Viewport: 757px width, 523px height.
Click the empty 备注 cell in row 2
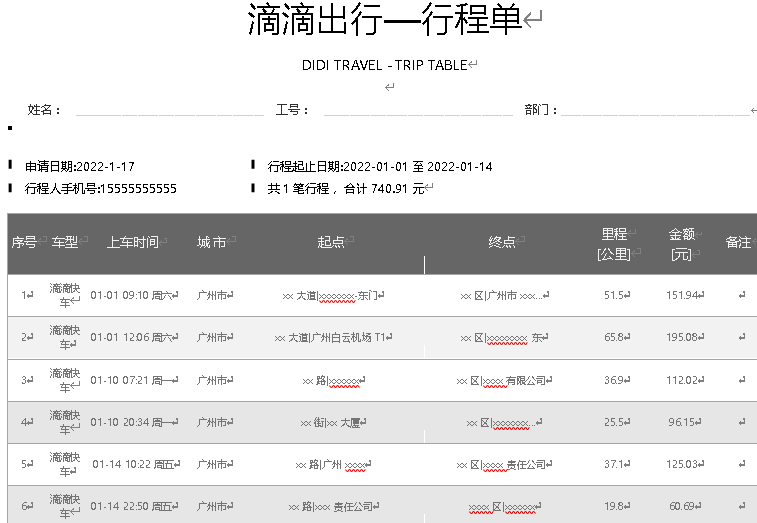(742, 337)
